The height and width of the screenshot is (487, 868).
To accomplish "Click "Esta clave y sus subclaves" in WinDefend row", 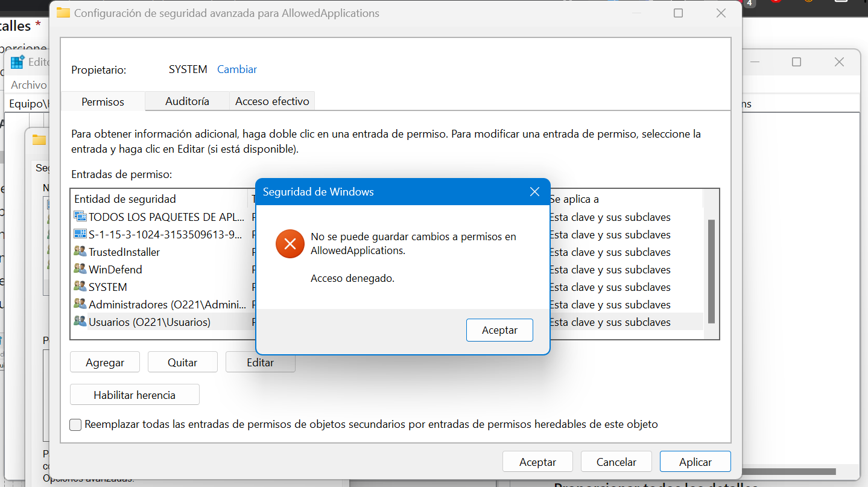I will [610, 269].
